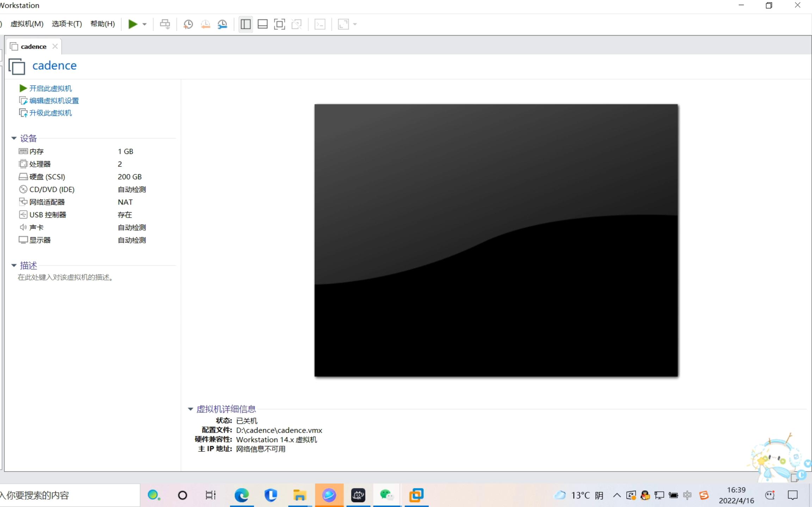Click the send Ctrl+Alt+Del toolbar icon
This screenshot has width=812, height=507.
(165, 24)
